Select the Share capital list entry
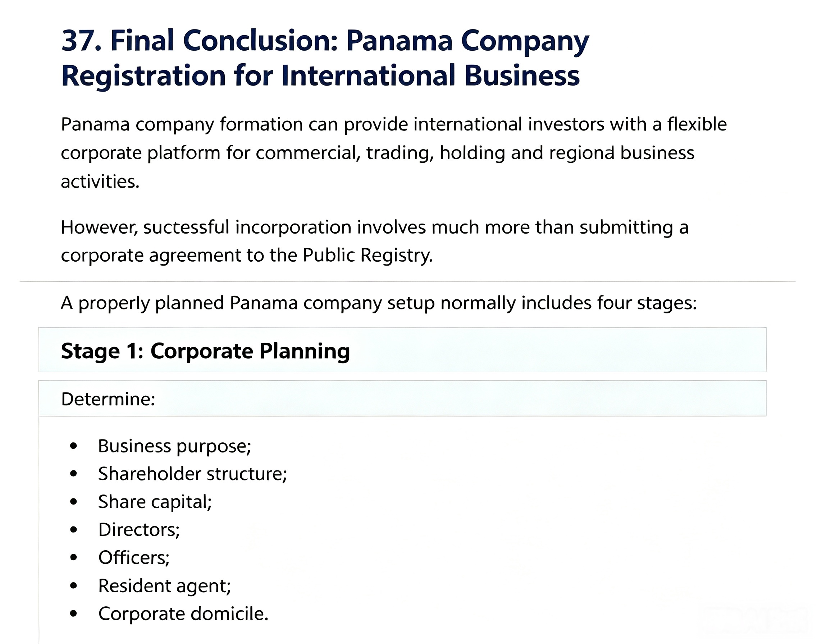 [x=155, y=502]
